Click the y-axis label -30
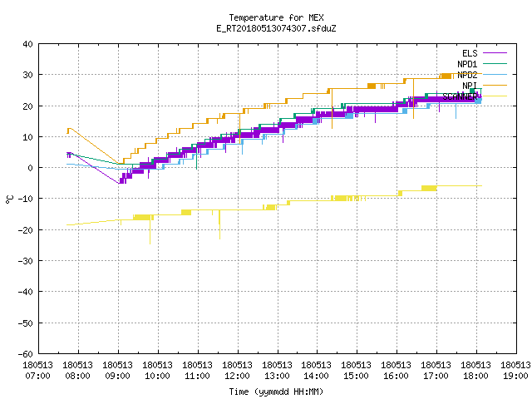The height and width of the screenshot is (399, 532). (x=26, y=261)
